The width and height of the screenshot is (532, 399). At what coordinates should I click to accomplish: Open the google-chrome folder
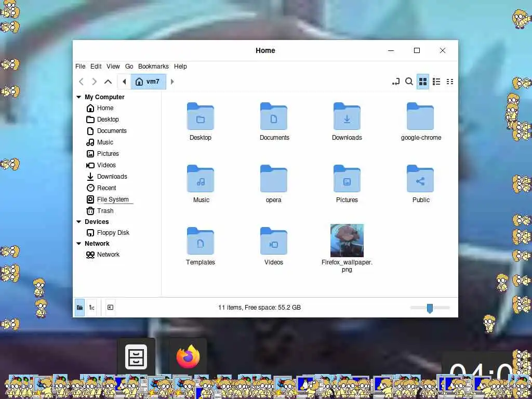click(420, 116)
